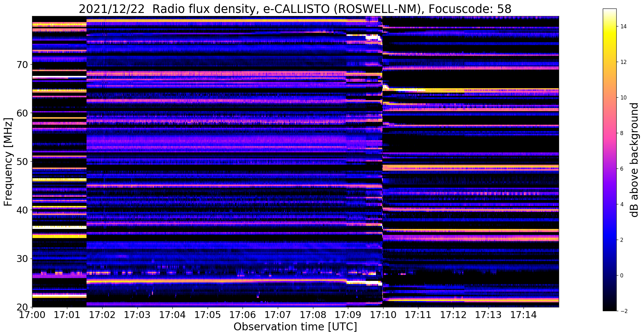Click the colorbar tick label 2
644x336 pixels.
click(x=622, y=240)
